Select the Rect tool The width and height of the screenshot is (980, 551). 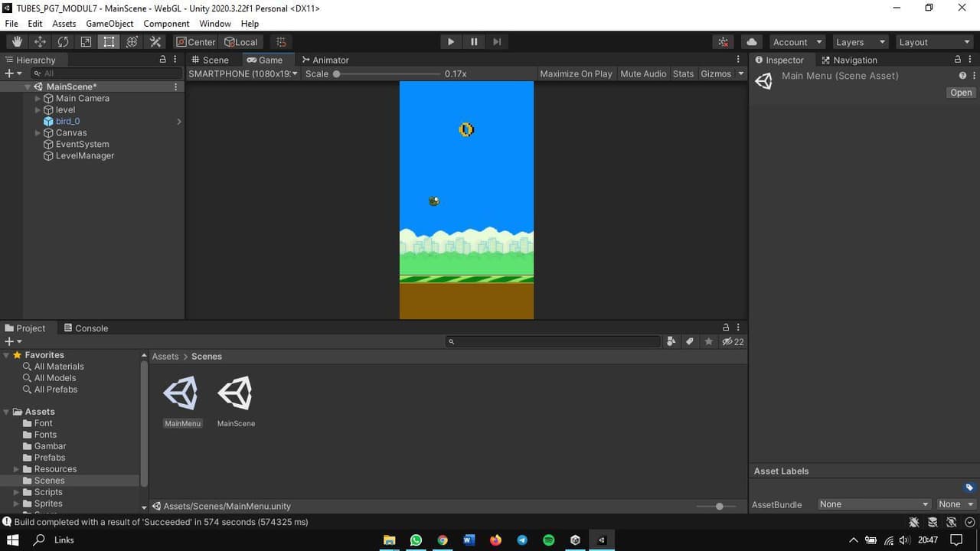pos(109,42)
